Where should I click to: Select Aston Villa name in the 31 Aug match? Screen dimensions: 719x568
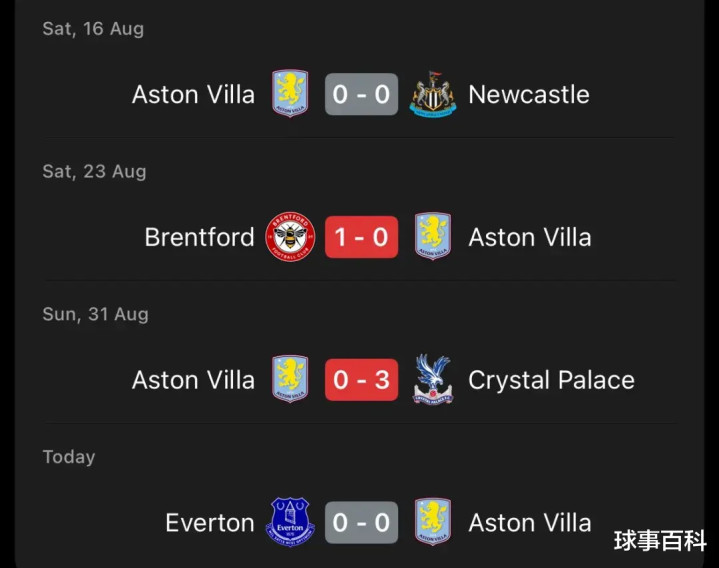point(193,381)
